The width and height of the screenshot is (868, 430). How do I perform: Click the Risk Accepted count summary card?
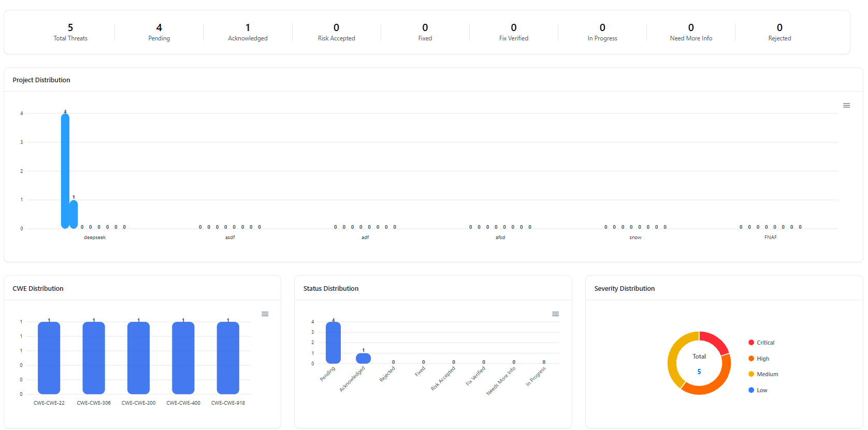pos(337,32)
